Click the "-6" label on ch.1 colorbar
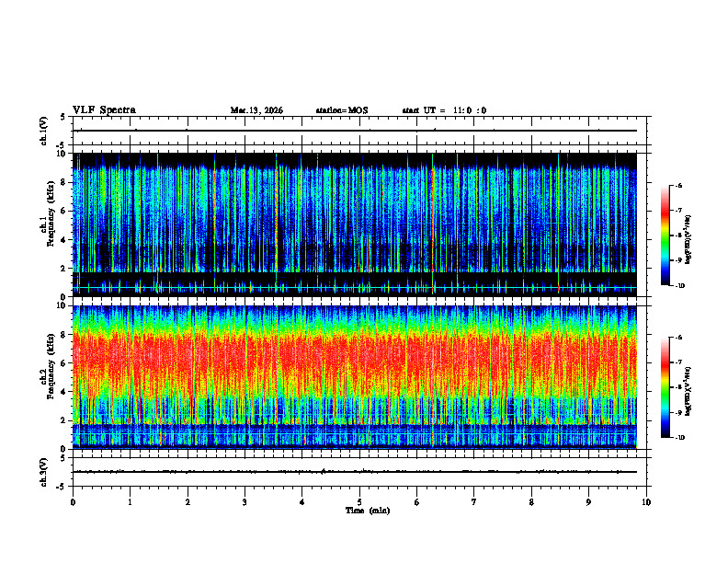728x563 pixels. click(x=678, y=185)
